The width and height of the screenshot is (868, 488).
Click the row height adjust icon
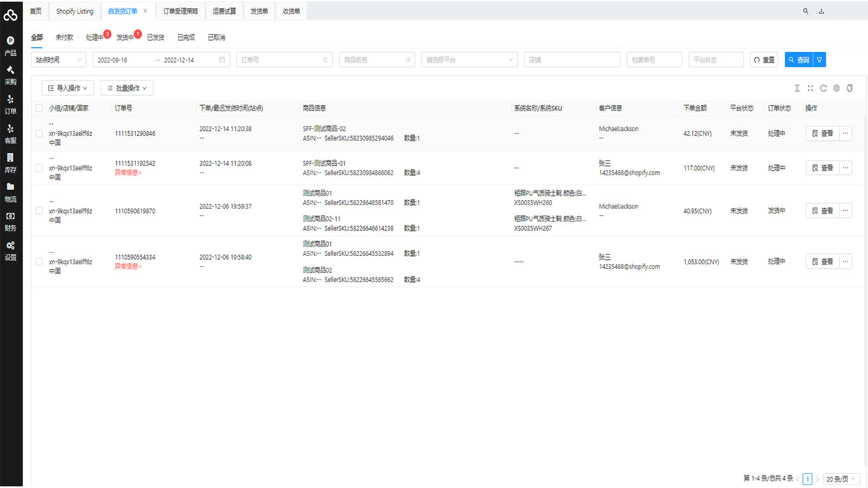(797, 88)
